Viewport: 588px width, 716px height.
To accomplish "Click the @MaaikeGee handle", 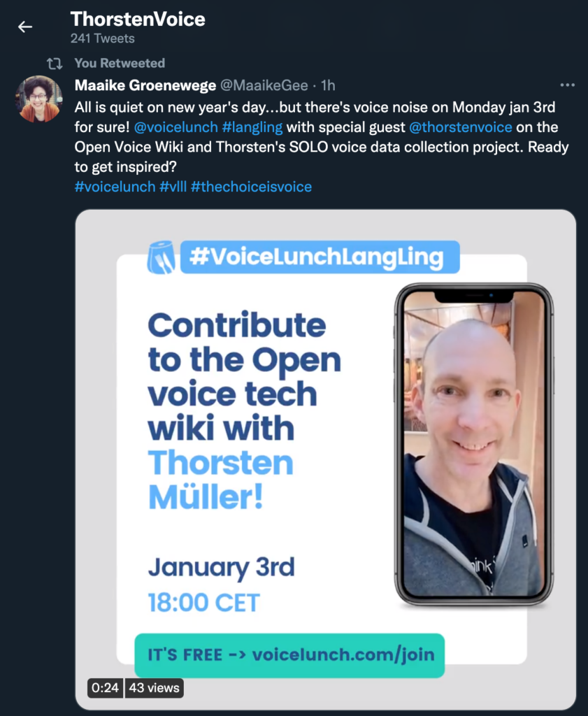I will [264, 85].
